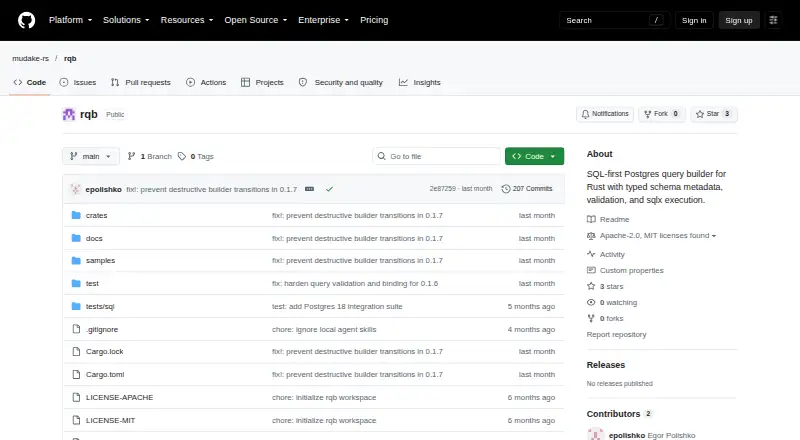Click the Notifications bell button
800x440 pixels.
click(605, 114)
